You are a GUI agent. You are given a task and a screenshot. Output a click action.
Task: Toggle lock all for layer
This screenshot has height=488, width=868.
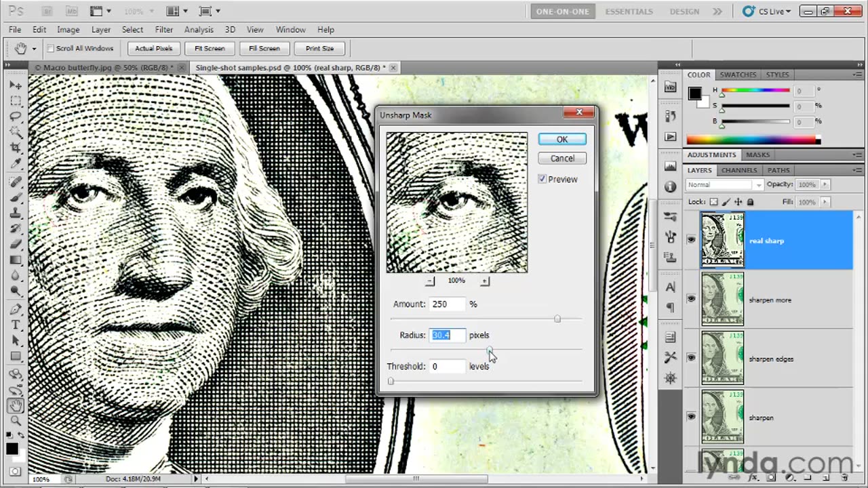tap(750, 202)
